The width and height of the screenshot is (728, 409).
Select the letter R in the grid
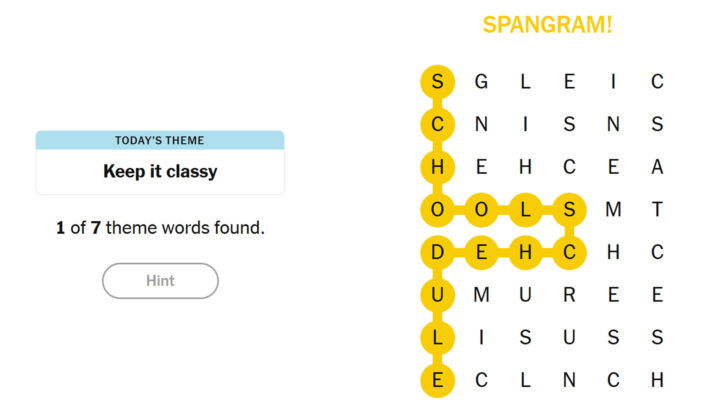(569, 295)
